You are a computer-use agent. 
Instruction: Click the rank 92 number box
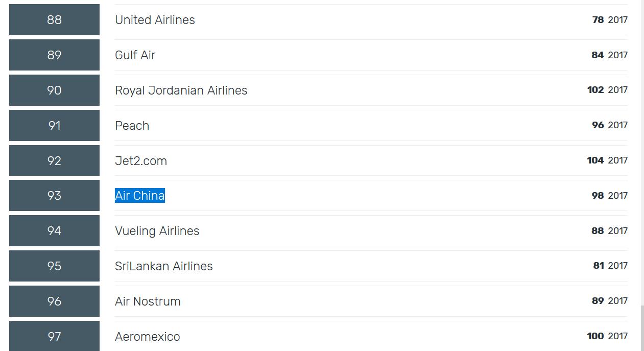coord(54,161)
